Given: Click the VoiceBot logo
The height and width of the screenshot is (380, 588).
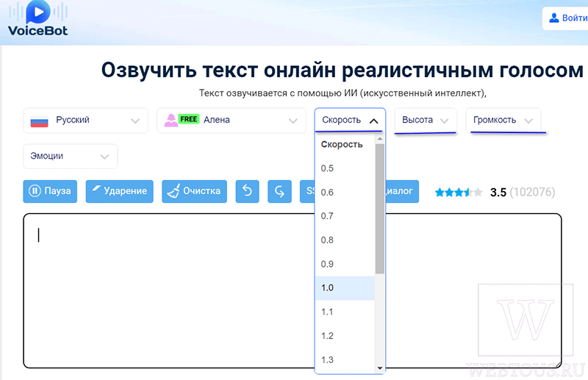Looking at the screenshot, I should [x=38, y=18].
